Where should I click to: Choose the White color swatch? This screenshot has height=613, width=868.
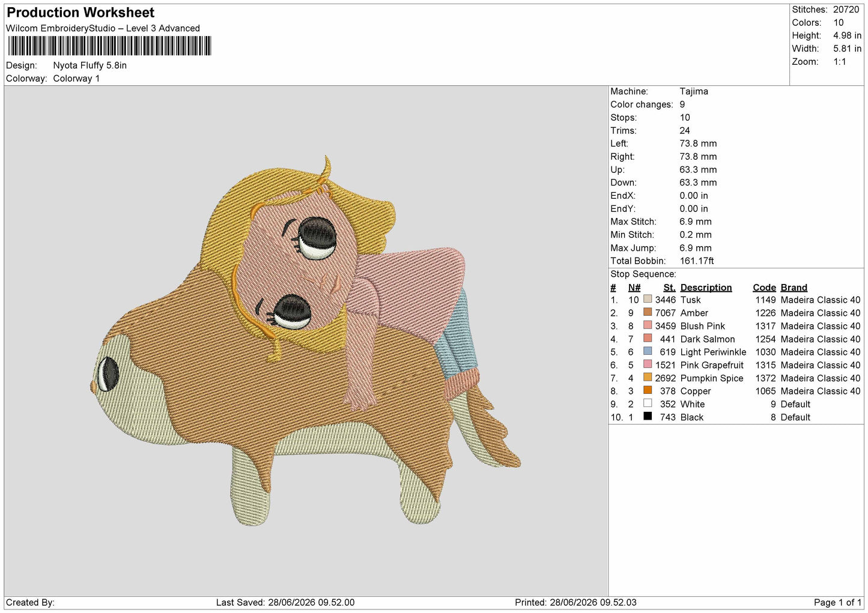click(648, 403)
